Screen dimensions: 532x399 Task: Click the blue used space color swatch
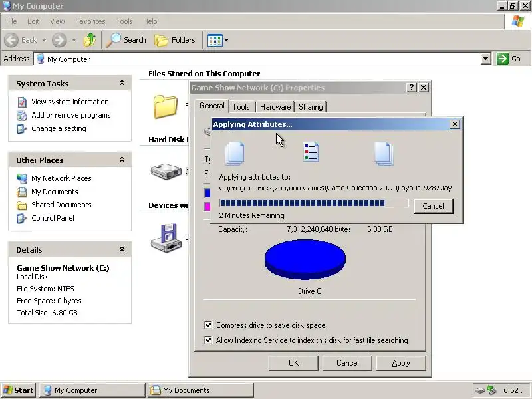point(207,192)
